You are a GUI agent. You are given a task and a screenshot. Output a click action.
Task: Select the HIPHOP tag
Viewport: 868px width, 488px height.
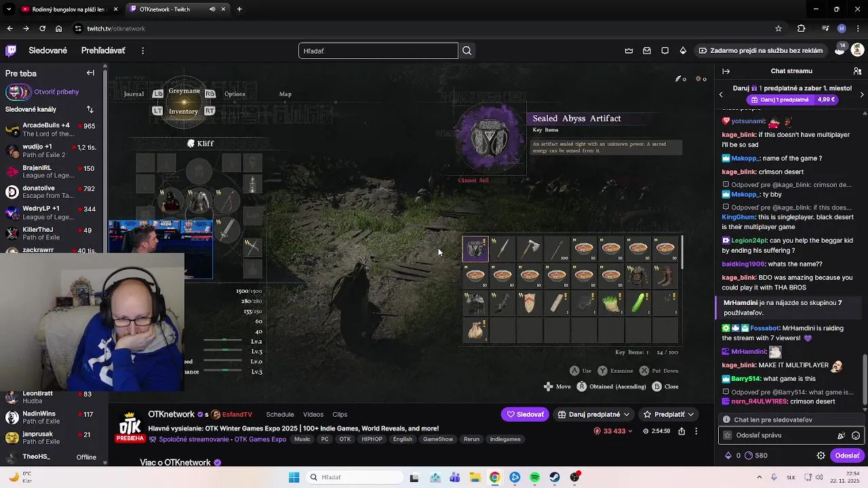(x=372, y=439)
